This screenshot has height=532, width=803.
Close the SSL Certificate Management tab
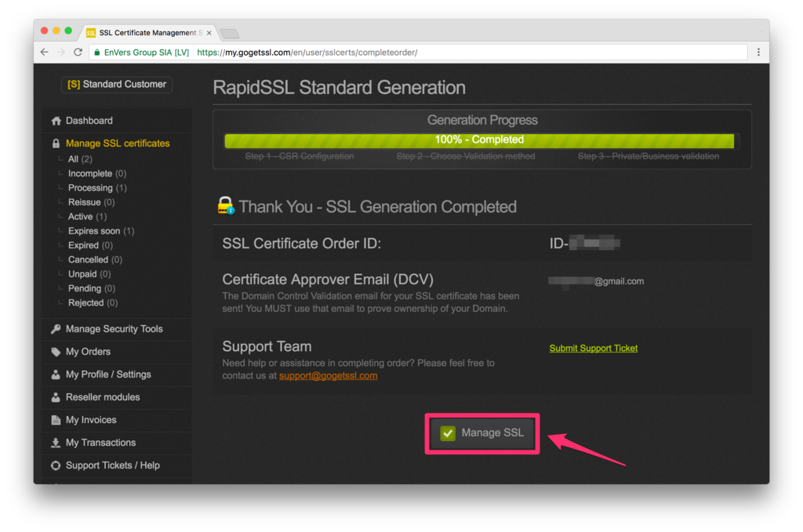209,33
